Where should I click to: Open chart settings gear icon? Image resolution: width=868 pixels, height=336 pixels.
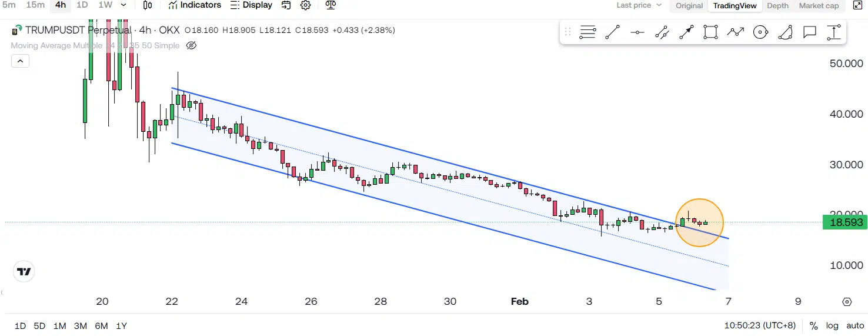pyautogui.click(x=305, y=5)
